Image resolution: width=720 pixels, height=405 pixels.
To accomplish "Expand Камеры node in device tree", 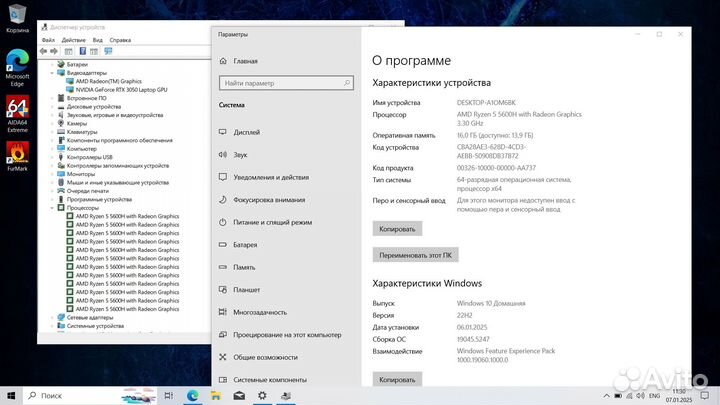I will pyautogui.click(x=52, y=123).
